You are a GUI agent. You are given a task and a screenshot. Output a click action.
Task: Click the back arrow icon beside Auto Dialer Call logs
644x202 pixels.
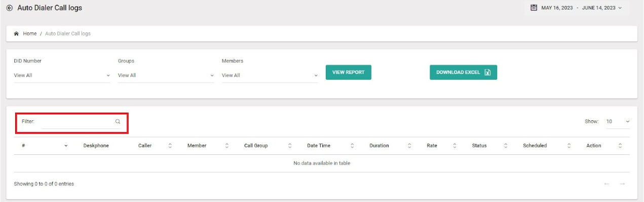tap(9, 8)
